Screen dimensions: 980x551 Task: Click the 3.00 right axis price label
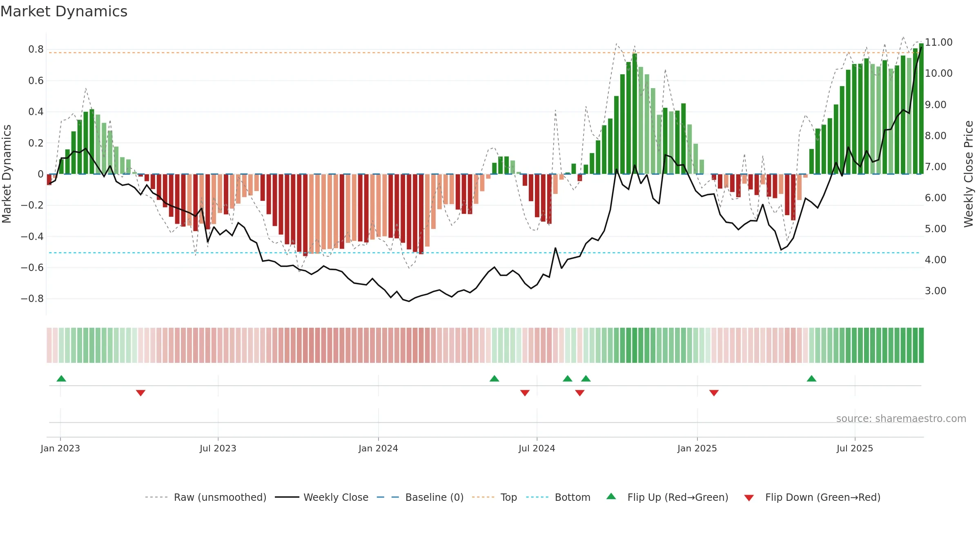pyautogui.click(x=935, y=291)
